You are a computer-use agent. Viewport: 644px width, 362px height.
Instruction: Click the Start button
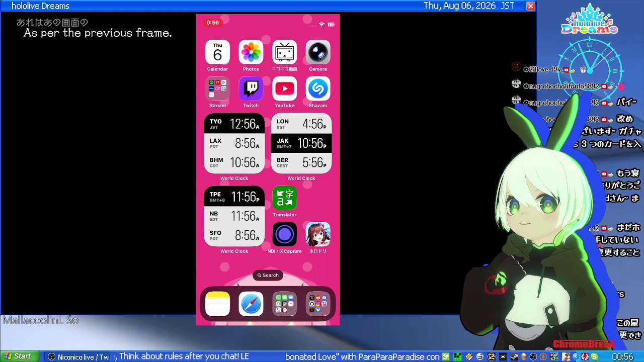coord(19,356)
